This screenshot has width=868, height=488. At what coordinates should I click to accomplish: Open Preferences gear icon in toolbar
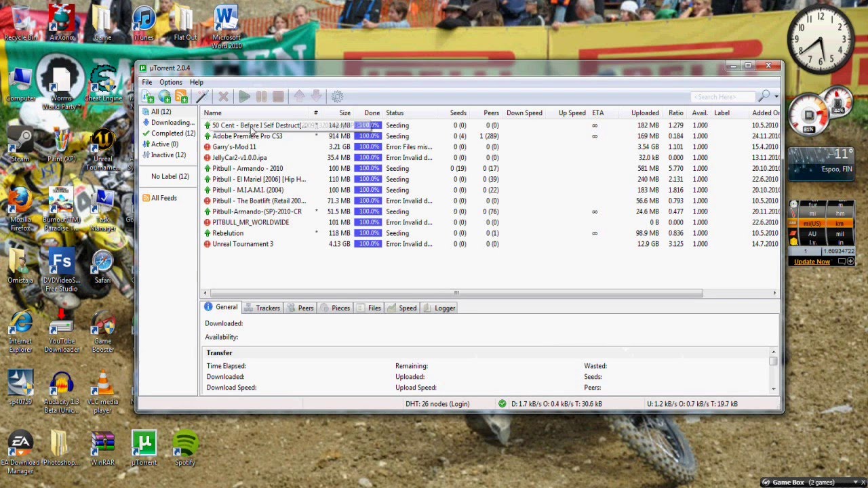tap(337, 97)
